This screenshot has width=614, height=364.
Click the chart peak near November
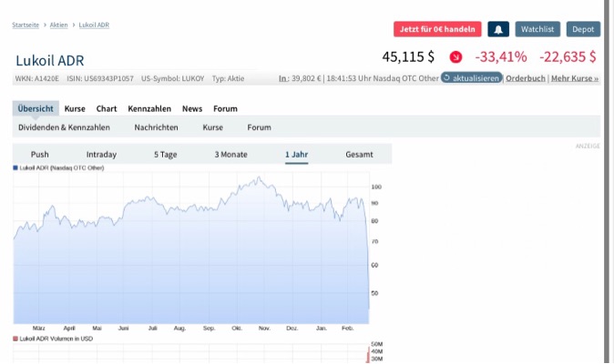[x=259, y=177]
